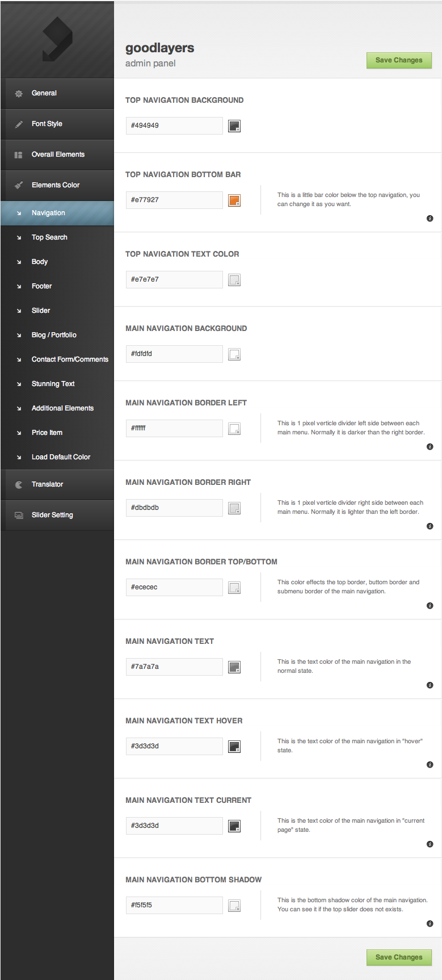Click info icon for Main Navigation Bottom Shadow
Viewport: 442px width, 980px height.
point(430,924)
